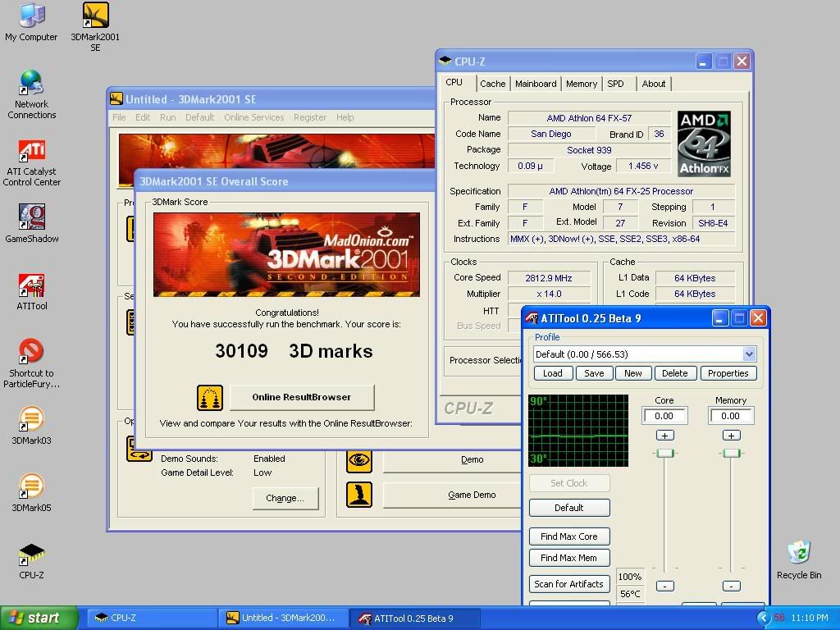This screenshot has width=840, height=630.
Task: Launch the ATITool desktop icon
Action: (31, 286)
